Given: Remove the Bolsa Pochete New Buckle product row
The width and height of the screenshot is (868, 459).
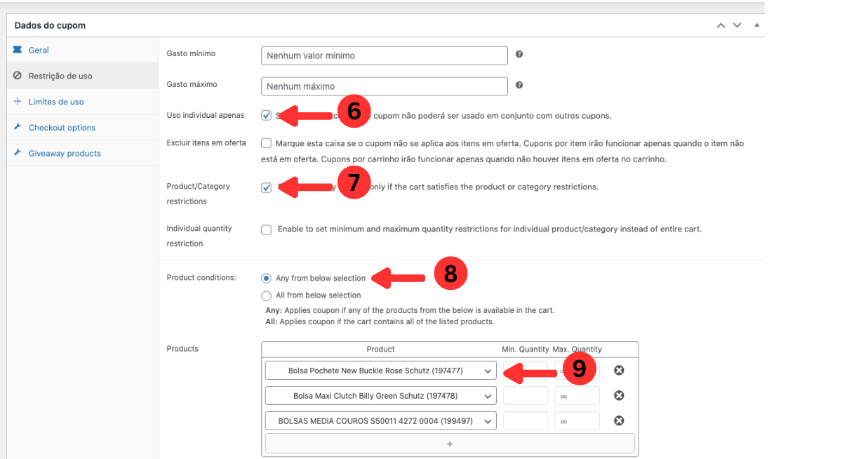Looking at the screenshot, I should 619,371.
